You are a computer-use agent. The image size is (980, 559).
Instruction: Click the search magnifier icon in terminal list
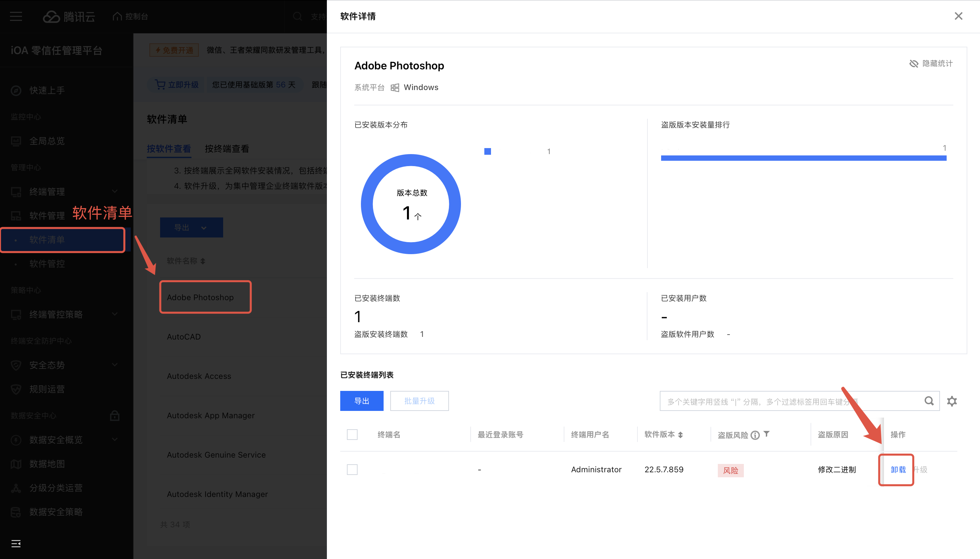click(929, 401)
